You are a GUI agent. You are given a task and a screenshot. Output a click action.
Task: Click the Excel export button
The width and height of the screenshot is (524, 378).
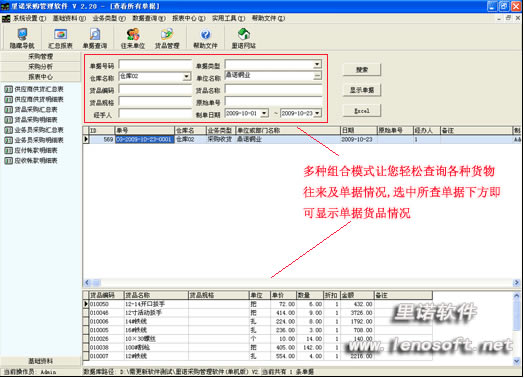[x=362, y=111]
